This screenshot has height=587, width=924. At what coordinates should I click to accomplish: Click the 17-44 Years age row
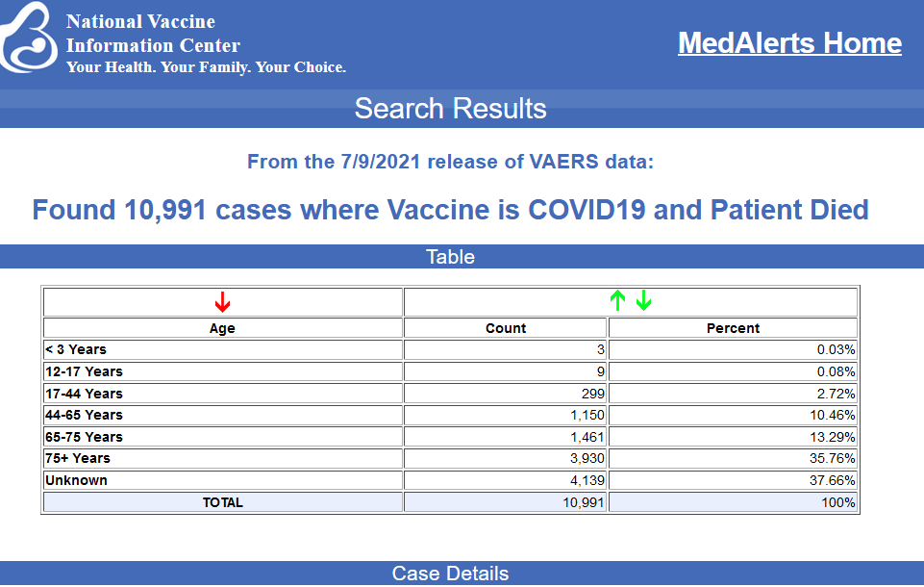tap(84, 394)
